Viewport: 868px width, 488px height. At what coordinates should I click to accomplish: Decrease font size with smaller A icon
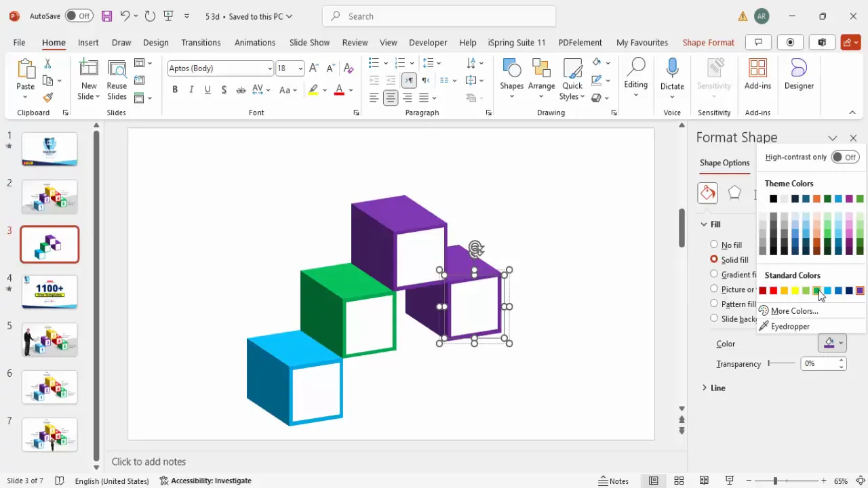tap(331, 68)
